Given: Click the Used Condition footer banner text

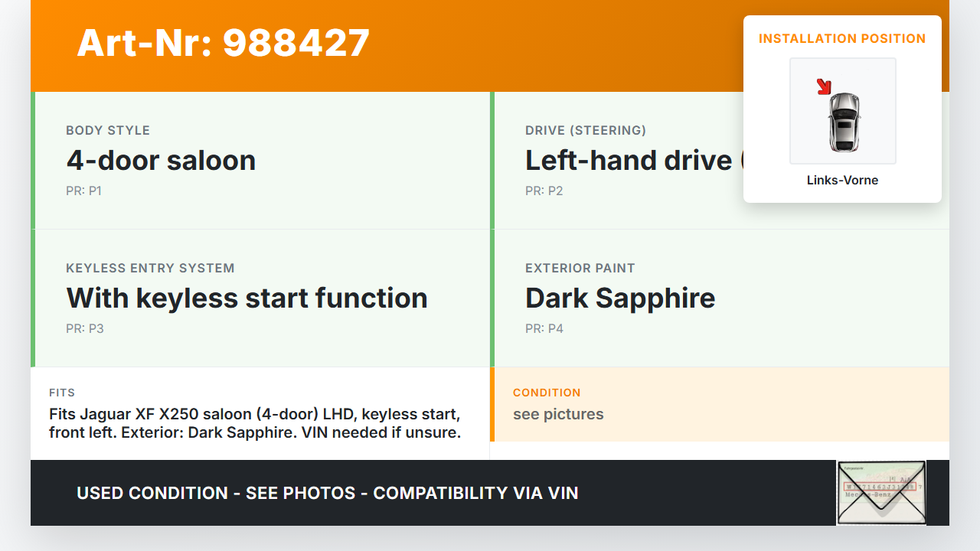Looking at the screenshot, I should (x=325, y=494).
